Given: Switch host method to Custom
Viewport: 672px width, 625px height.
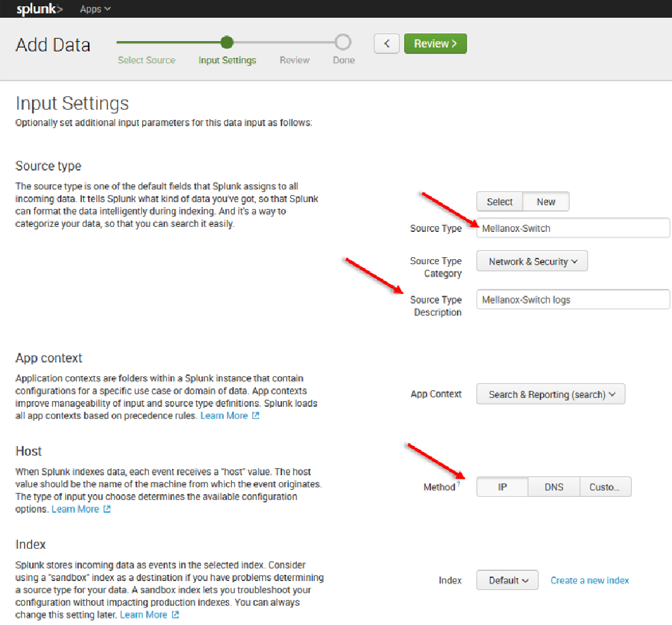Looking at the screenshot, I should pyautogui.click(x=606, y=487).
